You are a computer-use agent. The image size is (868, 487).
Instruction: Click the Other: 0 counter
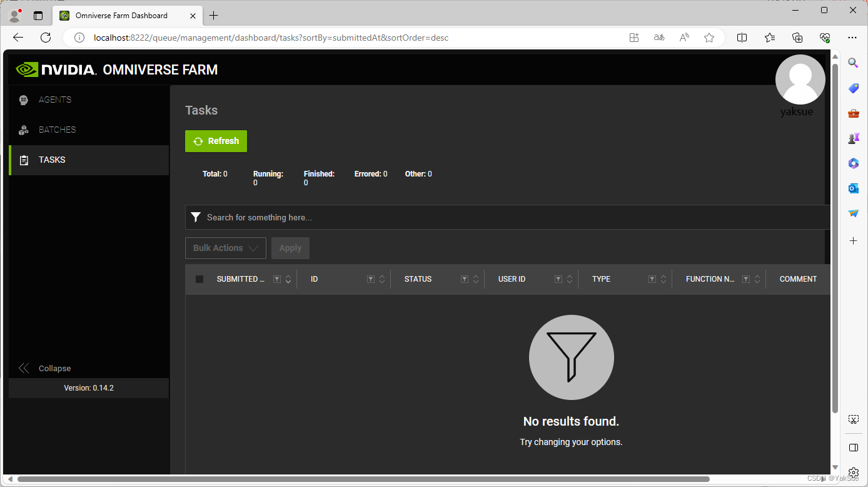[418, 174]
